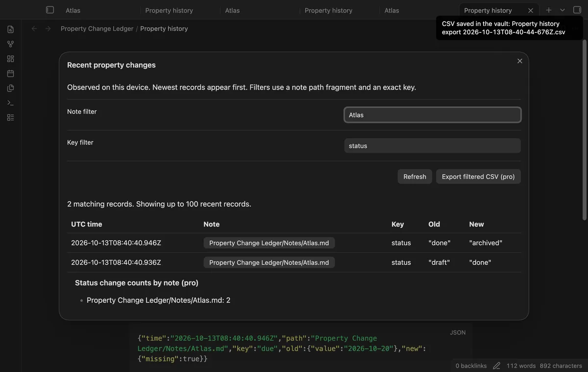Click the Note filter label
Viewport: 588px width, 372px height.
point(82,112)
